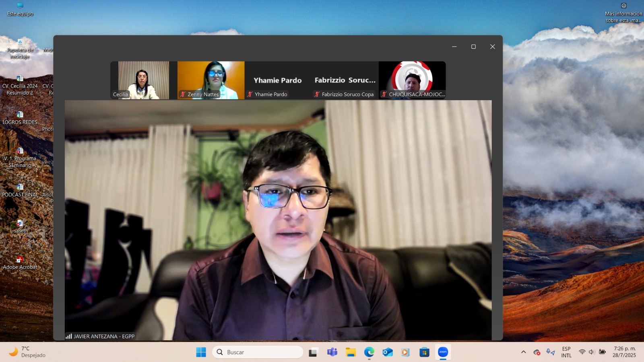This screenshot has height=362, width=644.
Task: Click Fabrizzio Soruco Copa's muted mic icon
Action: (317, 95)
